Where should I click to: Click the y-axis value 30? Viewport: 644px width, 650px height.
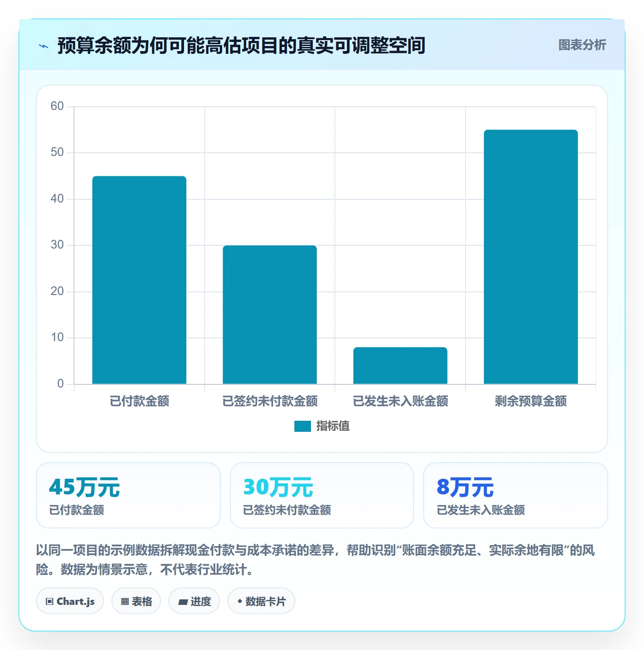pos(57,245)
